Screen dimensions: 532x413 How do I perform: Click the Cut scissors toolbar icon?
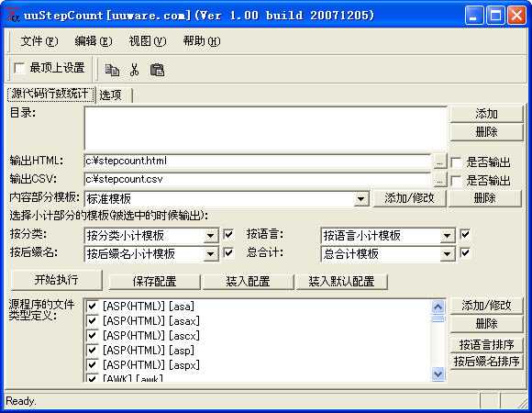coord(134,70)
